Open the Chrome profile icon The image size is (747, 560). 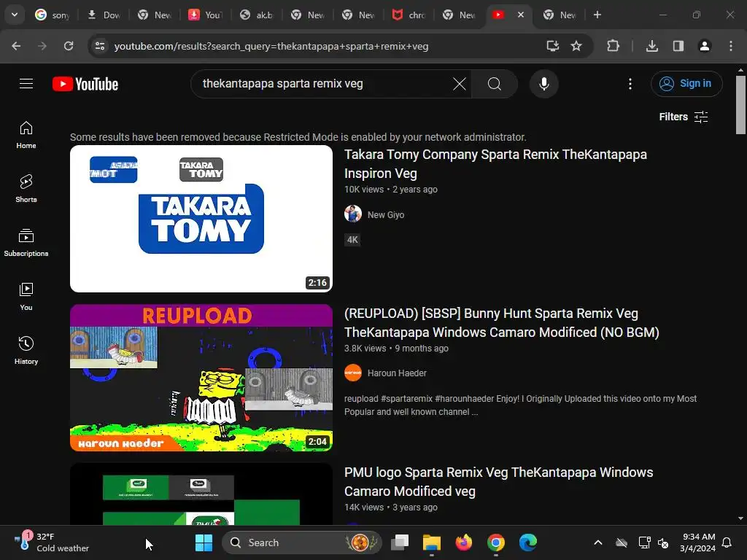(x=704, y=46)
